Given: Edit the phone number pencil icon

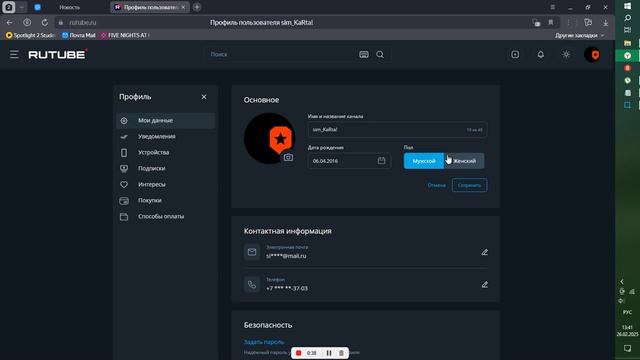Looking at the screenshot, I should (484, 284).
